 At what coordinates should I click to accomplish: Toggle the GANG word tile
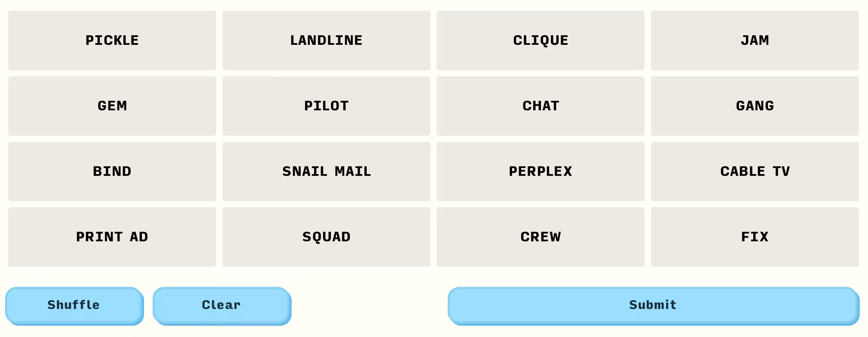[x=755, y=106]
